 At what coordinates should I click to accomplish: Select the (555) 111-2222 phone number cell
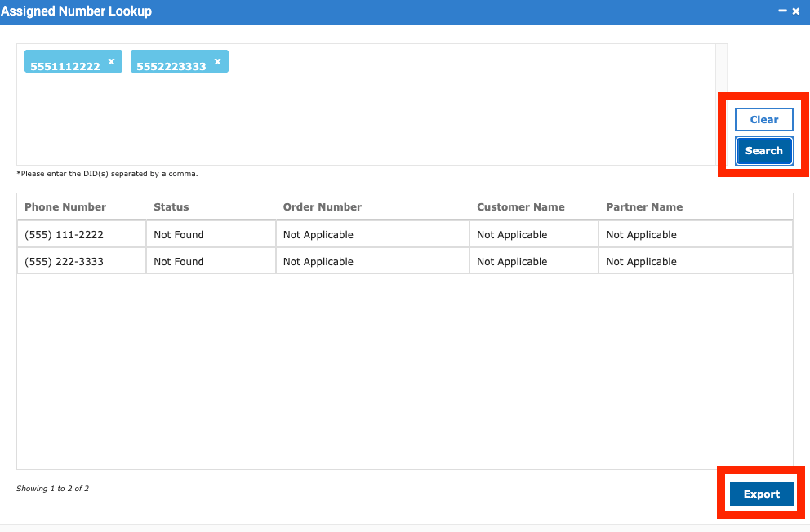(82, 234)
